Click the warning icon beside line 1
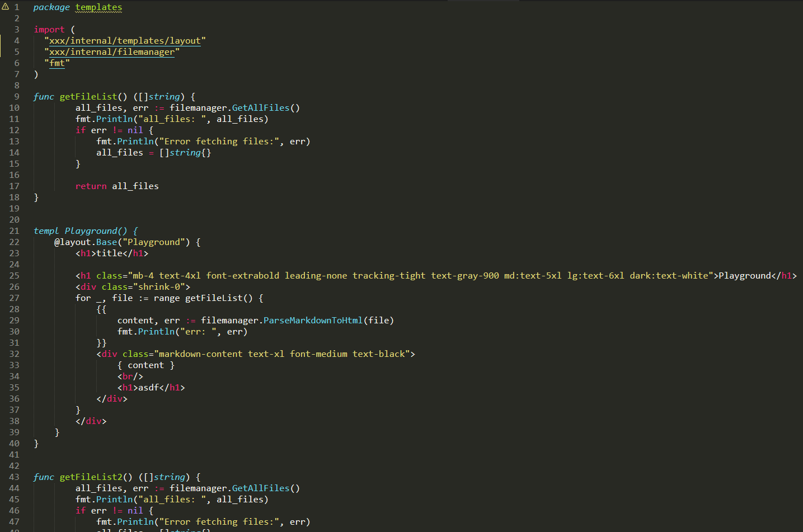This screenshot has height=532, width=803. 6,7
